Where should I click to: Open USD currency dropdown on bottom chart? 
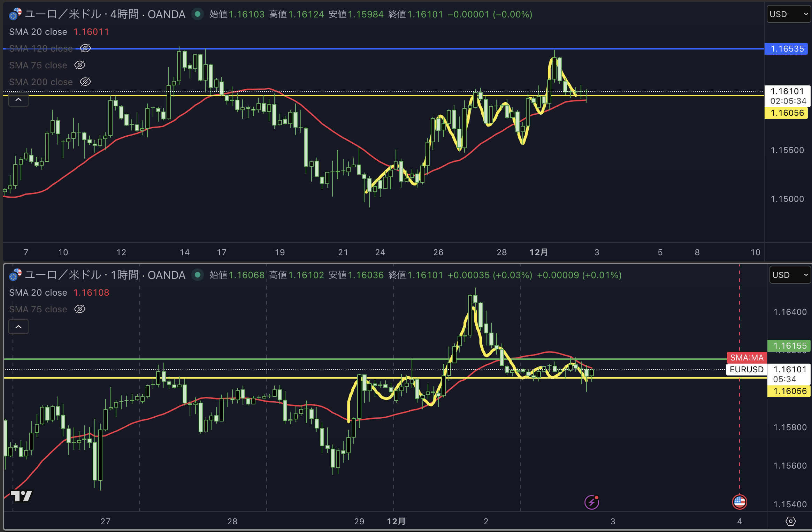(x=790, y=275)
